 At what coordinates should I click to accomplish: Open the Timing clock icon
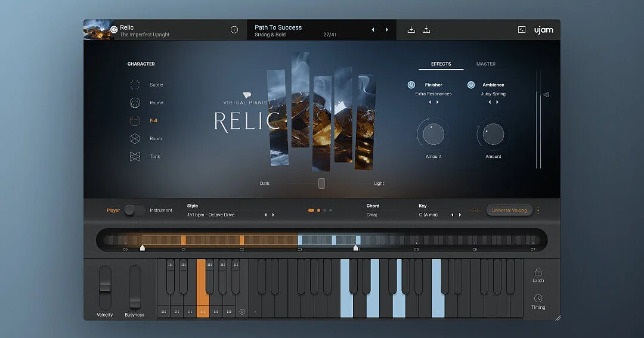point(538,298)
